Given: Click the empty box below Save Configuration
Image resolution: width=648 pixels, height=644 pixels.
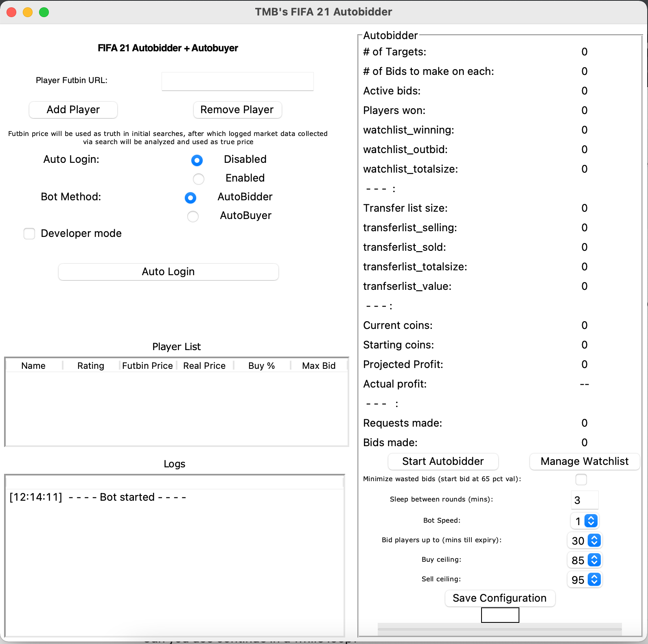Looking at the screenshot, I should point(500,615).
